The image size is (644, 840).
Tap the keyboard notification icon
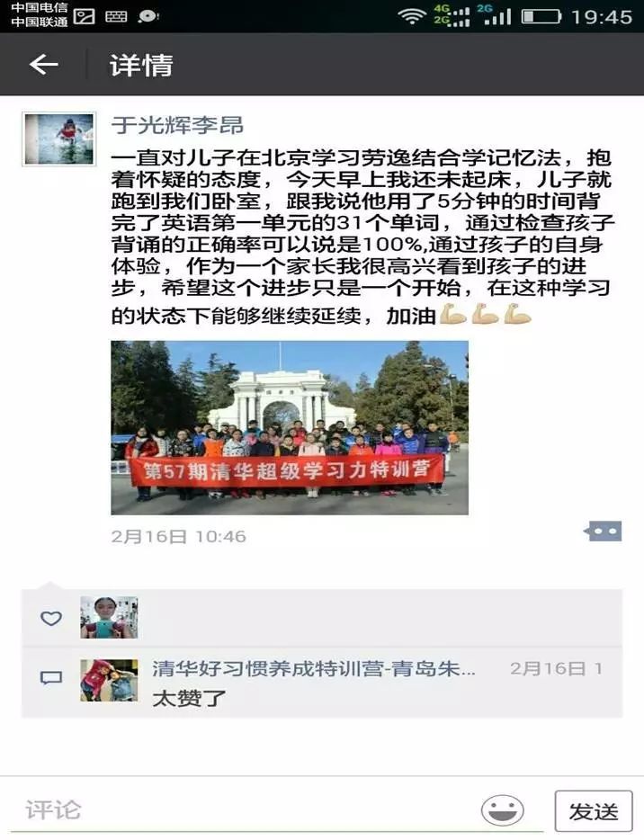pos(116,16)
